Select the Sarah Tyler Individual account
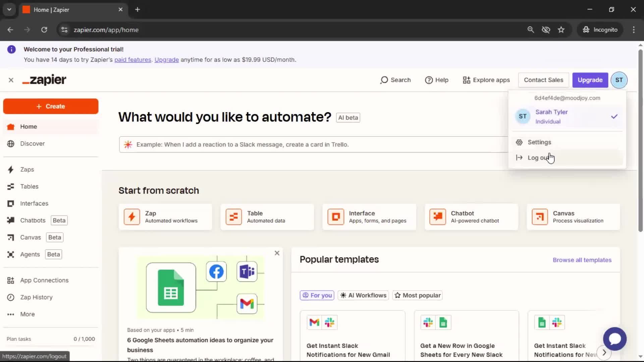Viewport: 644px width, 362px height. [567, 117]
